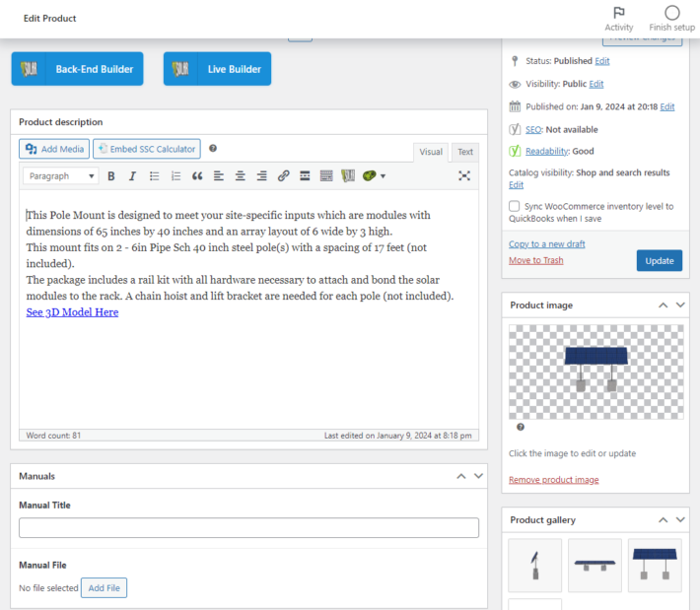Switch to the Text editor tab
The height and width of the screenshot is (610, 700).
point(464,152)
